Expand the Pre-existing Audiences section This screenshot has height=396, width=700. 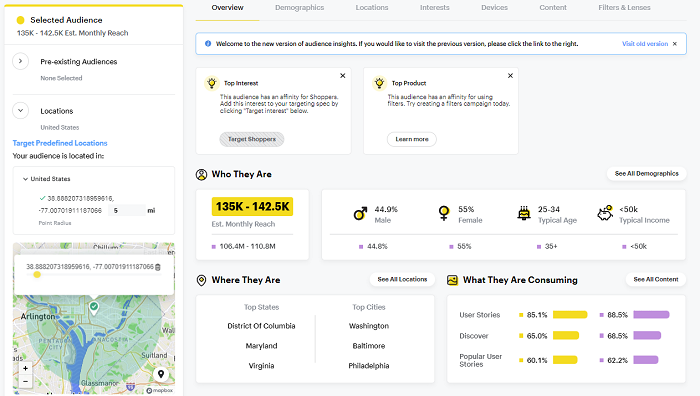[21, 61]
